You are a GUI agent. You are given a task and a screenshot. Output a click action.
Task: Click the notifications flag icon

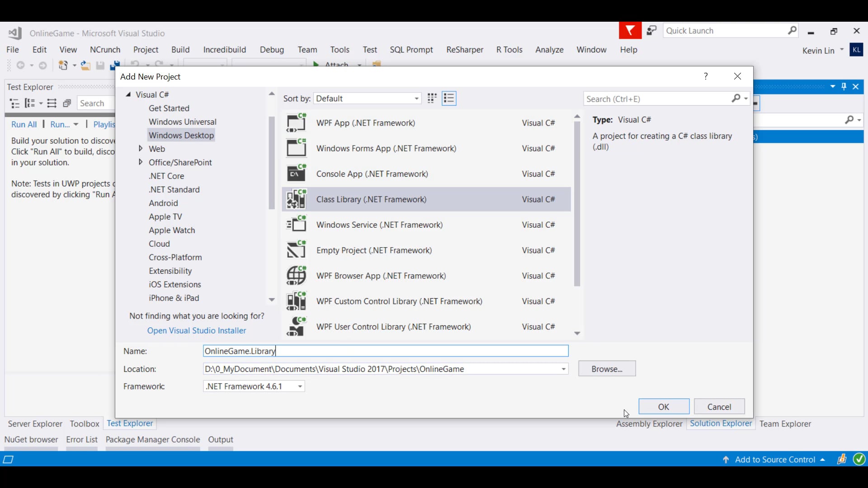click(630, 31)
